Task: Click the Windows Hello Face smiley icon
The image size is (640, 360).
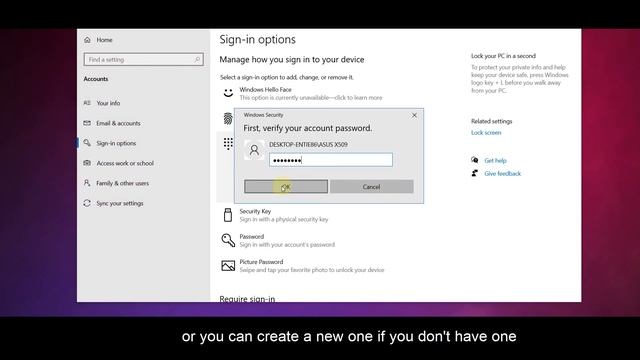Action: (x=228, y=93)
